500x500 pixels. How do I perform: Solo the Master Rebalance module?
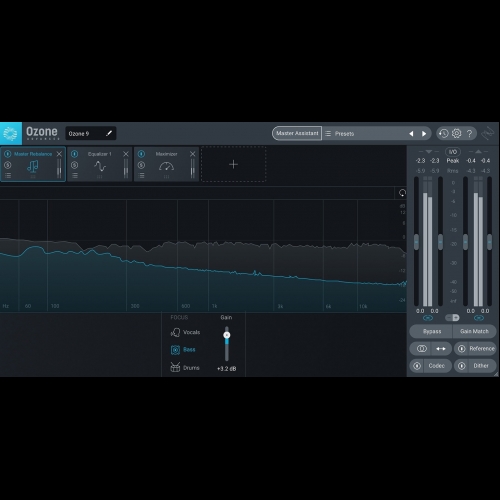pos(8,165)
